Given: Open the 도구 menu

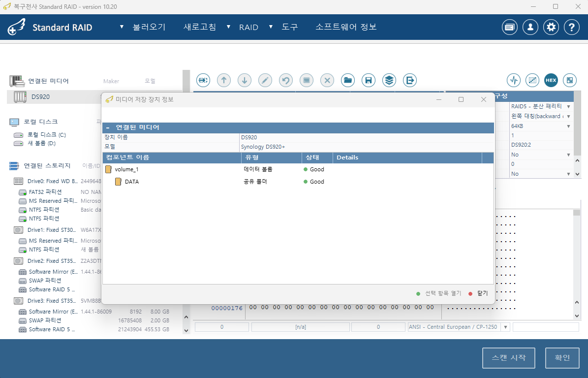Looking at the screenshot, I should click(x=289, y=27).
